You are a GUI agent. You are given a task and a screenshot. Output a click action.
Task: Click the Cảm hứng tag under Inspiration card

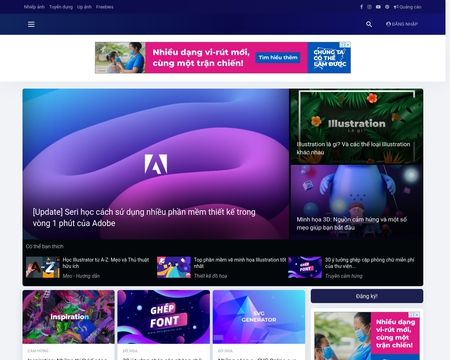pyautogui.click(x=38, y=351)
